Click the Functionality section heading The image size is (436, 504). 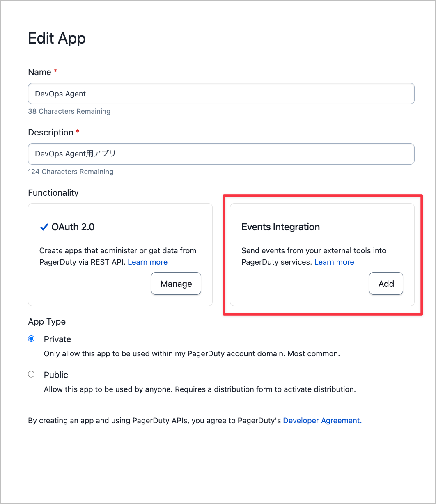pyautogui.click(x=53, y=193)
